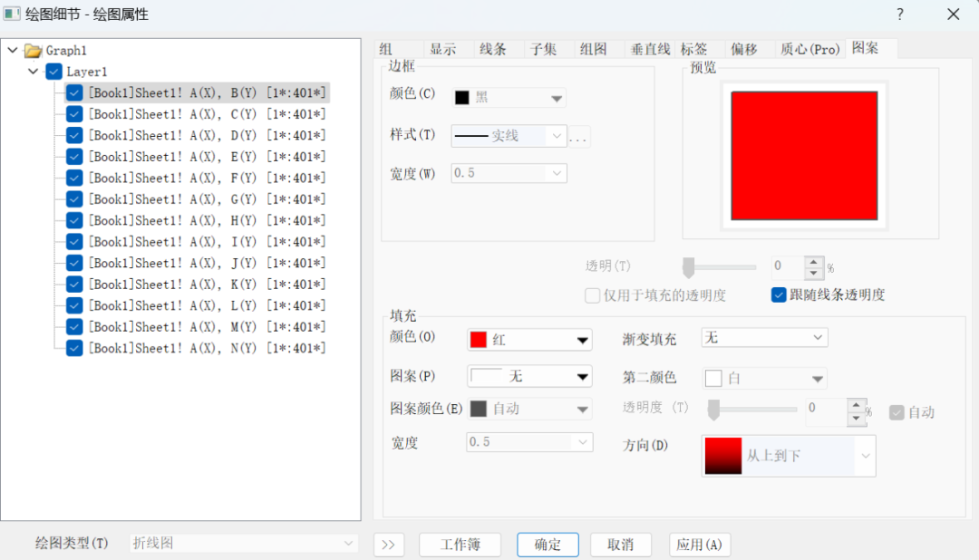This screenshot has width=979, height=560.
Task: Toggle 自动 checkbox for gradient transparency
Action: 897,412
